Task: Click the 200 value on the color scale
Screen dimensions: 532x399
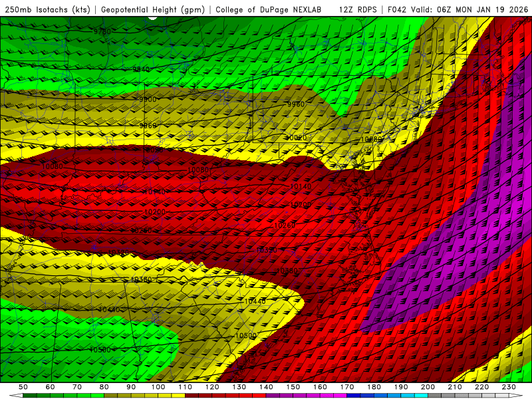Action: (x=428, y=387)
